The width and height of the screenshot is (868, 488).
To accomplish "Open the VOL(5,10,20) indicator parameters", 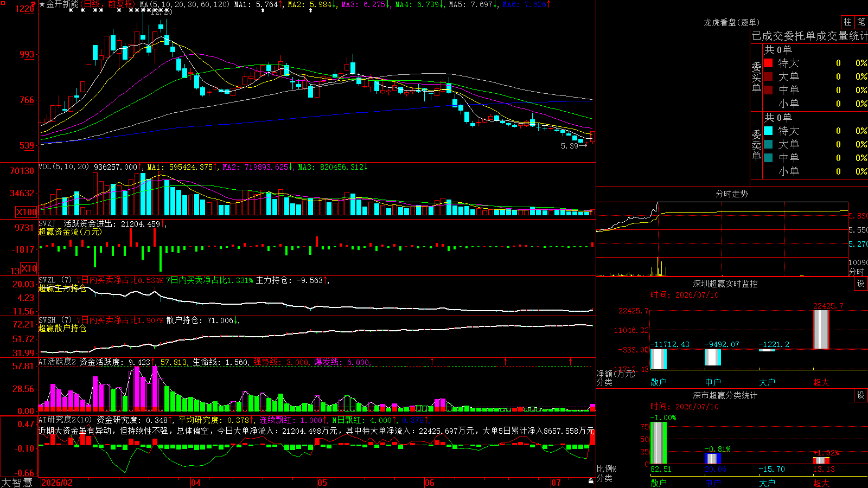I will 63,167.
